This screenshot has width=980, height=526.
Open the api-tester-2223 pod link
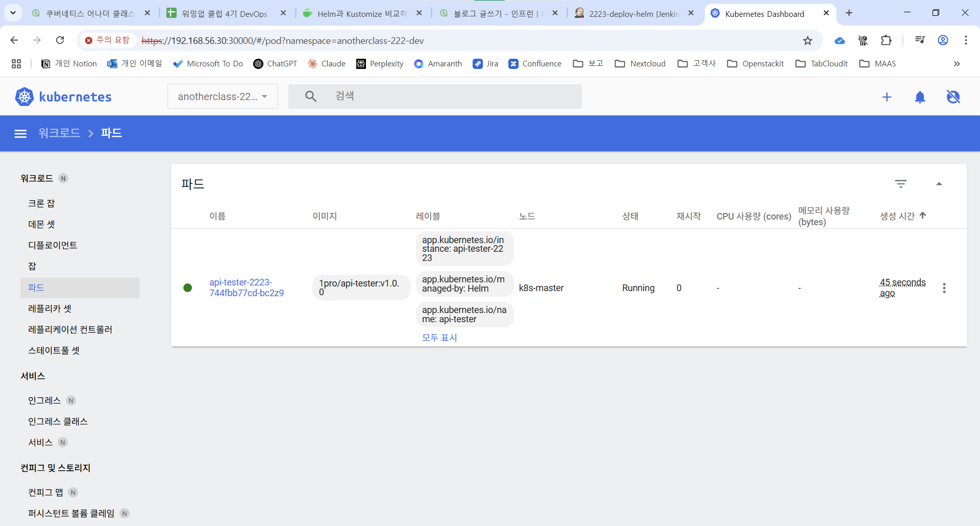tap(247, 288)
